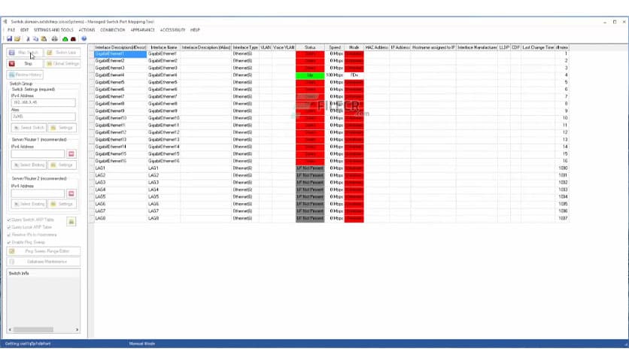Click the green toolbar icon
The height and width of the screenshot is (364, 629).
pos(65,39)
